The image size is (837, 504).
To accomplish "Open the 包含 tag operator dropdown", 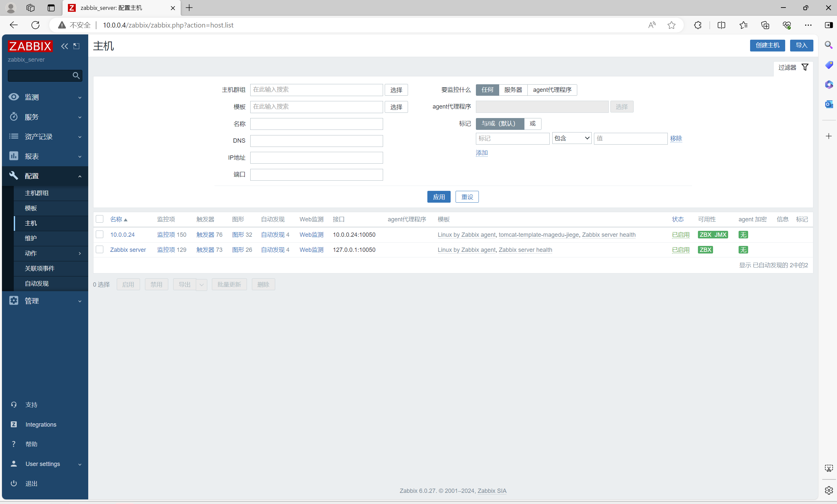I will pos(572,138).
